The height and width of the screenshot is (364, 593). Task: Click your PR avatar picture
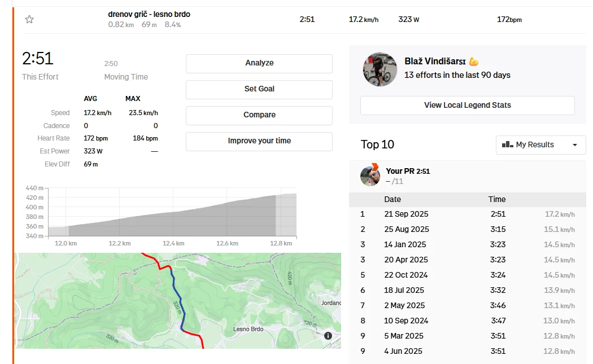coord(370,176)
